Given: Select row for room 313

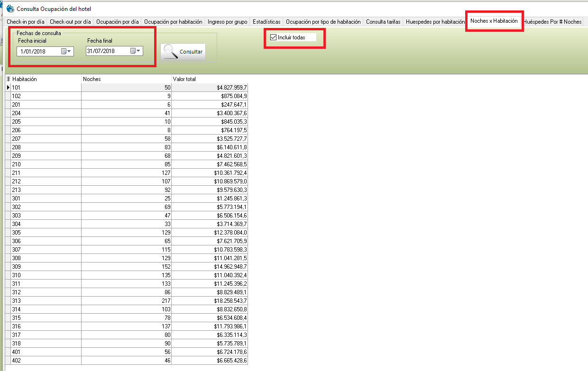Looking at the screenshot, I should 46,301.
